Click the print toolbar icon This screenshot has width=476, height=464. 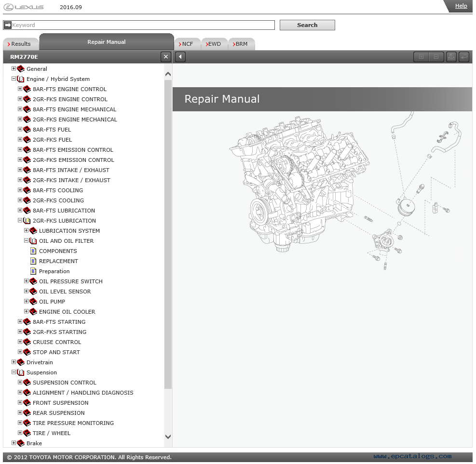tap(451, 57)
